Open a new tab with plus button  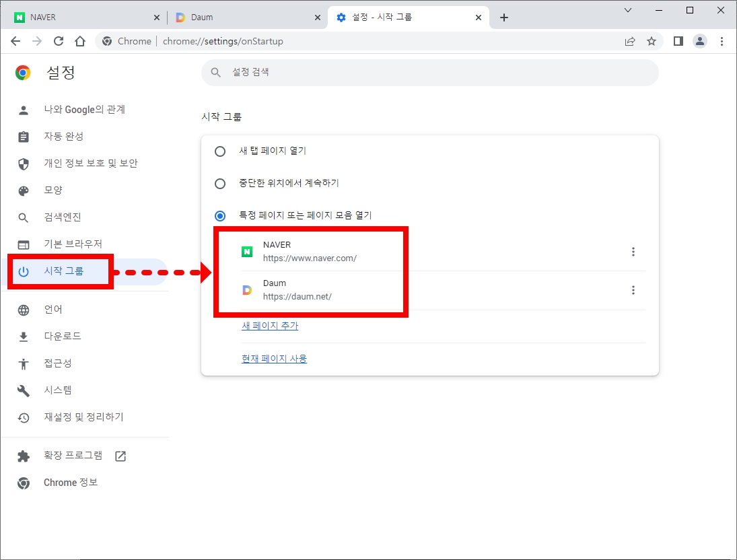[504, 17]
